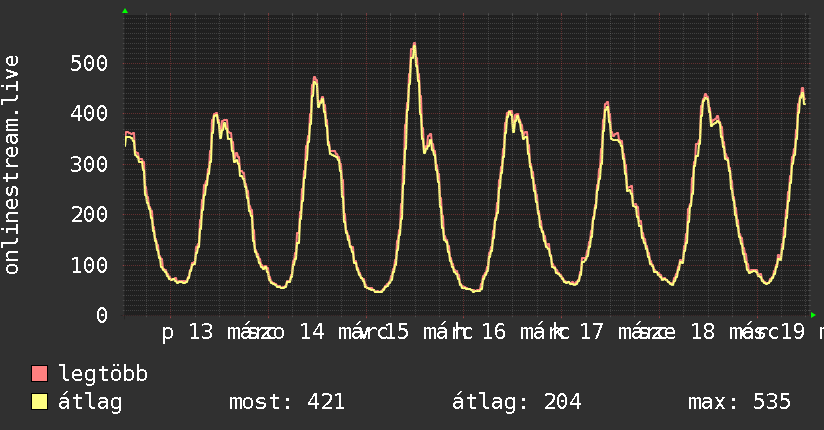Viewport: 824px width, 430px height.
Task: Click the y-axis label 500
Action: coord(89,64)
